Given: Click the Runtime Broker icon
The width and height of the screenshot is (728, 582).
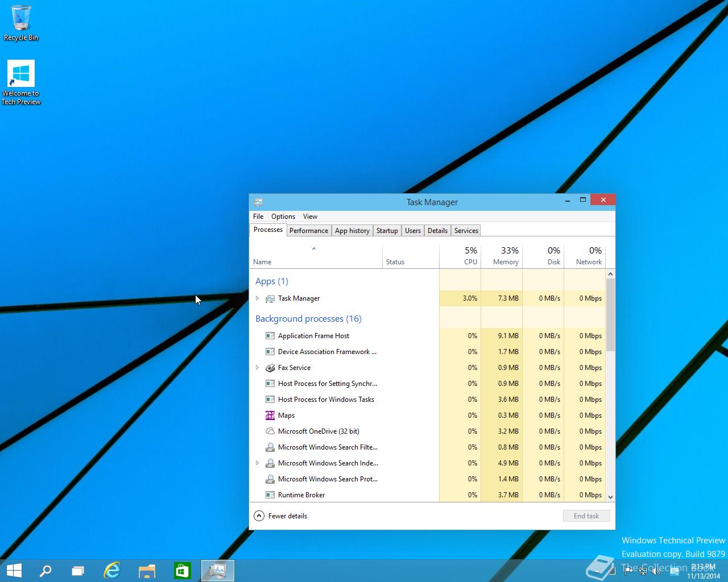Looking at the screenshot, I should (270, 495).
